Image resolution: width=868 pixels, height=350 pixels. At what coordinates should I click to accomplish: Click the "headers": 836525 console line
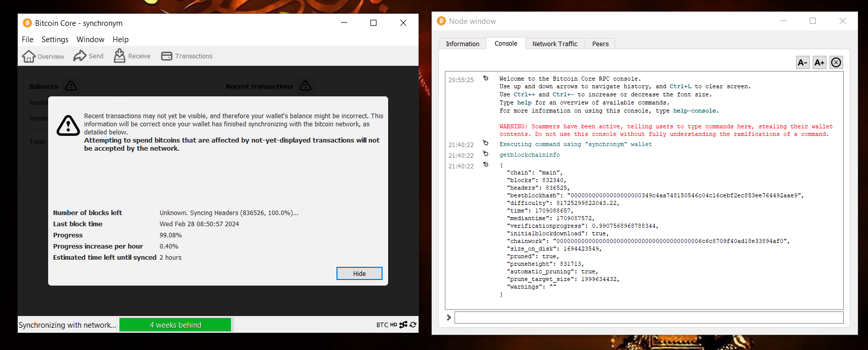(538, 188)
